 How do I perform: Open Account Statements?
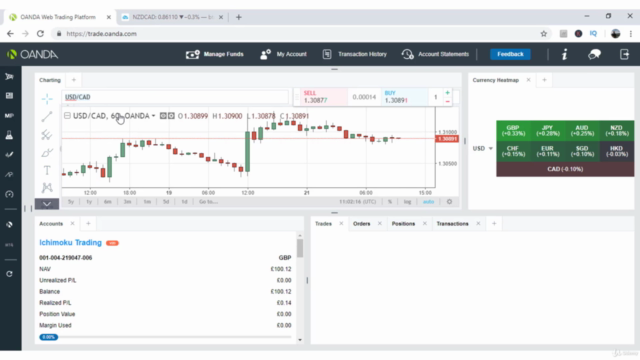(x=435, y=54)
